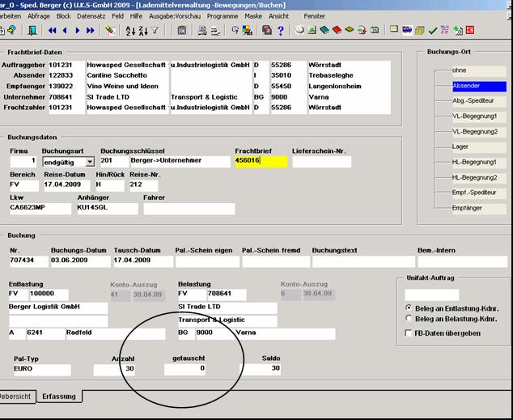Click the Lieferschein-Nr. input field
Screen dimensions: 513x420
[x=321, y=161]
